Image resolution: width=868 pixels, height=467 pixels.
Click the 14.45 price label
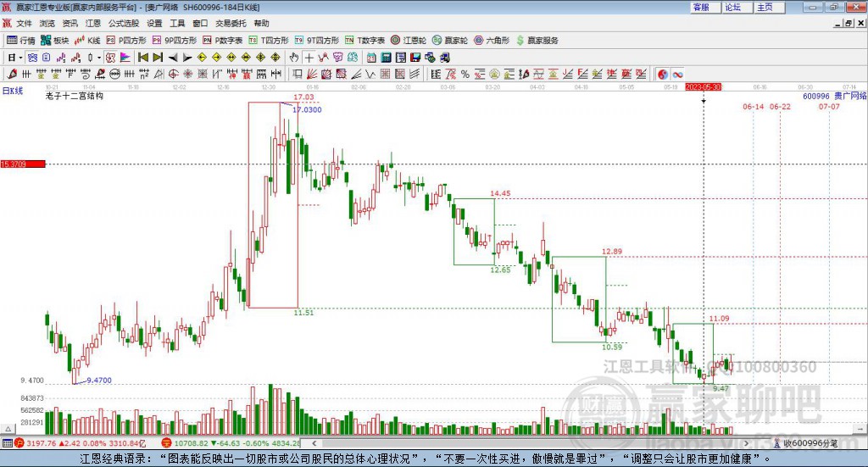pos(500,193)
